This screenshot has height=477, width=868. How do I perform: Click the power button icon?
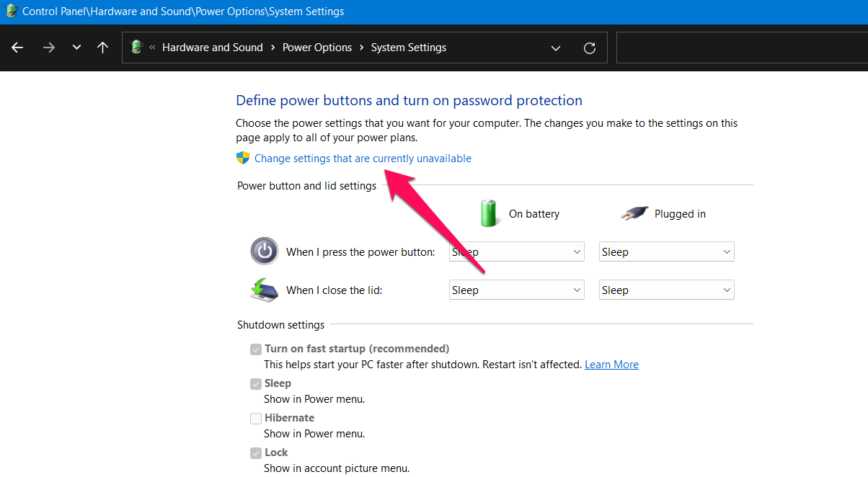(265, 251)
